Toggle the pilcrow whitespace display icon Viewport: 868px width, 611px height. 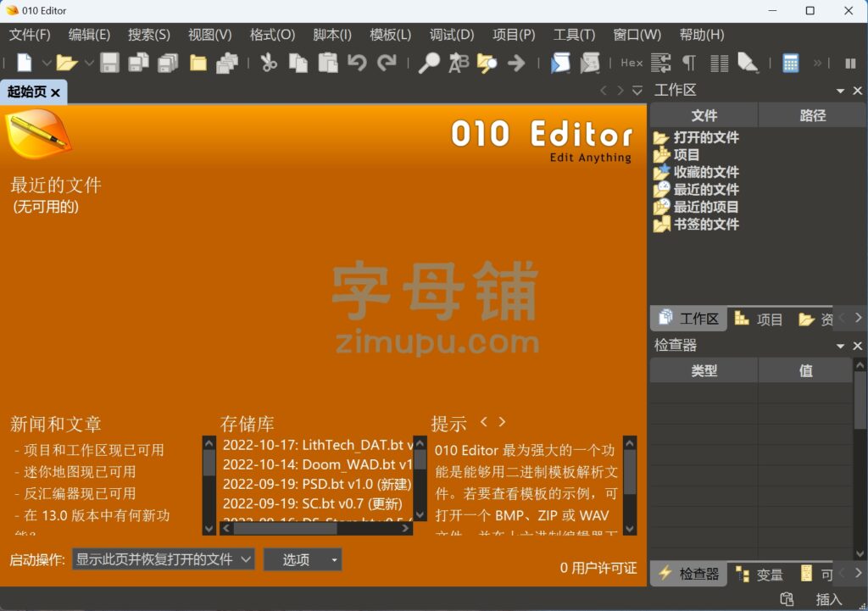pyautogui.click(x=689, y=63)
